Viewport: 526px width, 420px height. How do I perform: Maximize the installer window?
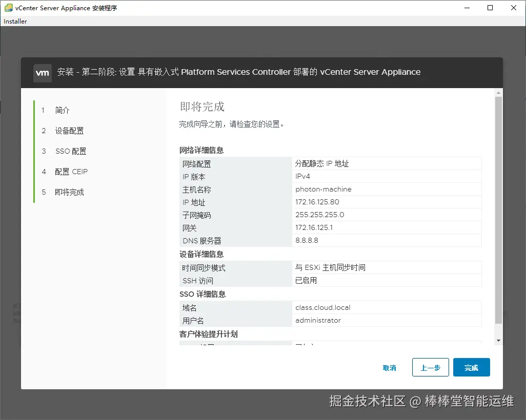(x=490, y=8)
